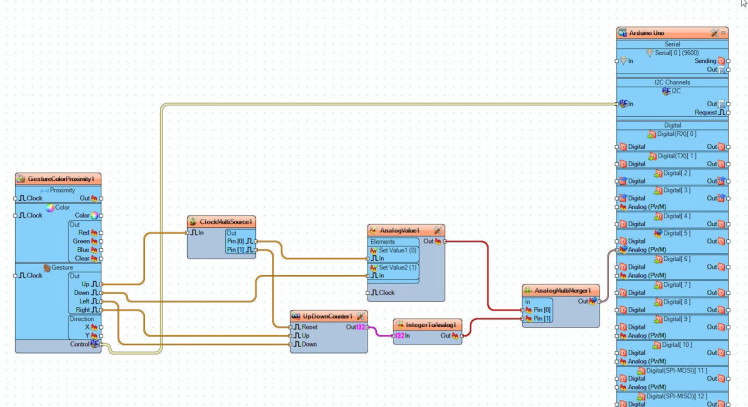The image size is (748, 407).
Task: Select the IntegerToAnalog1 component icon
Action: (x=399, y=325)
